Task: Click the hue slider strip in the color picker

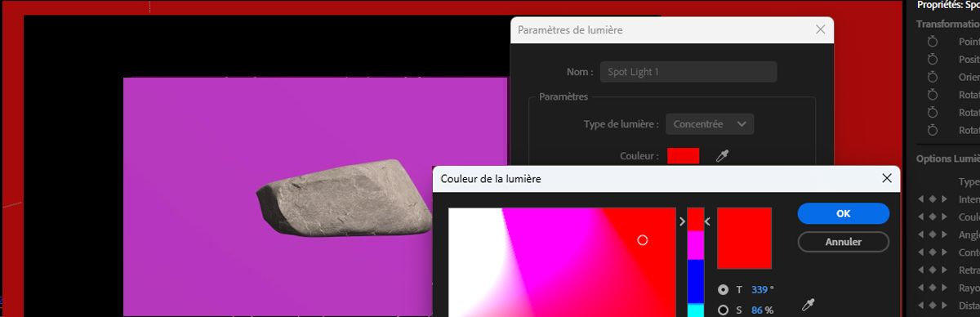Action: [695, 261]
